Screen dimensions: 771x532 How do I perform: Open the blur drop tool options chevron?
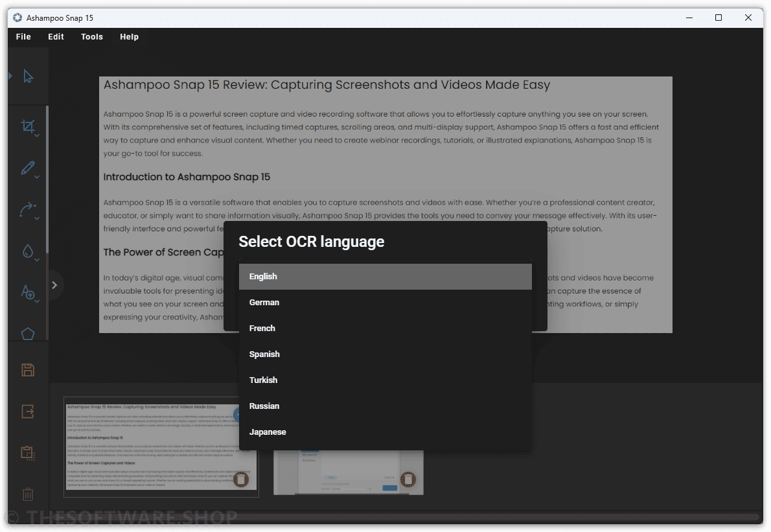(x=37, y=260)
